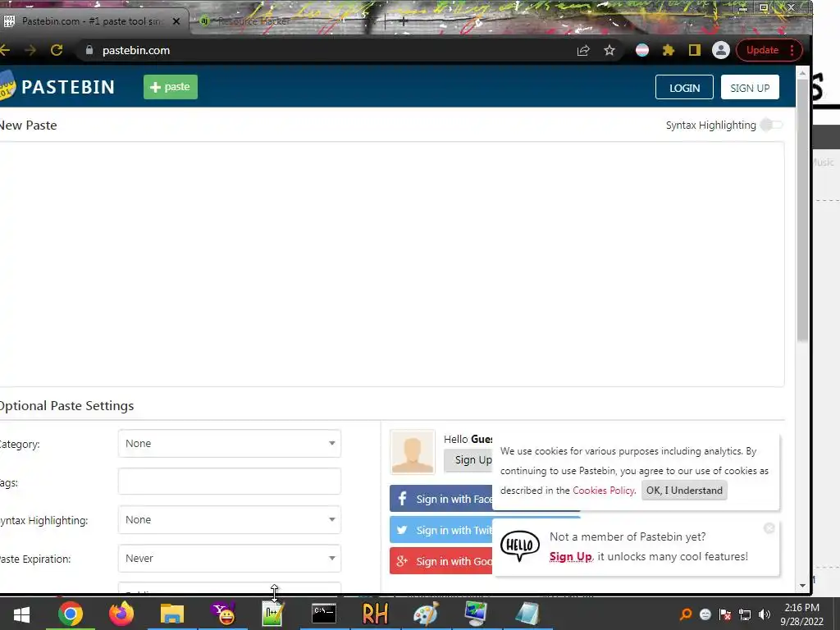Click the Tags input field
Viewport: 840px width, 630px height.
point(230,481)
